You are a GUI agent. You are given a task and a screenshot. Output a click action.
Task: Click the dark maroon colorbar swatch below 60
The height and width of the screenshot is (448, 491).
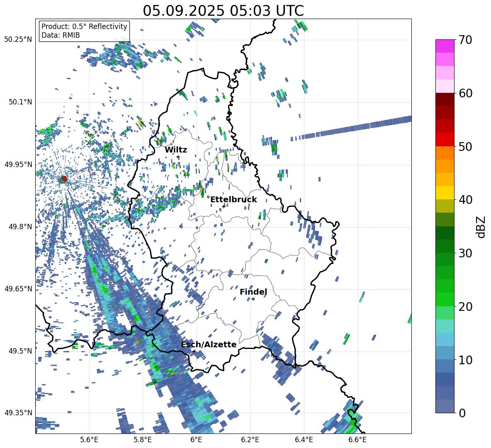tap(445, 99)
